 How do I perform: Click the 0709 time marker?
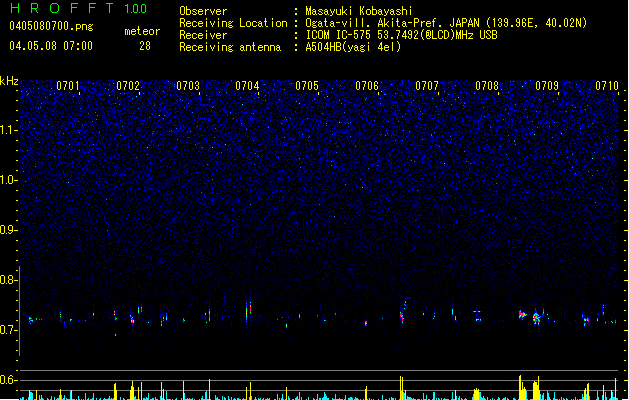547,85
